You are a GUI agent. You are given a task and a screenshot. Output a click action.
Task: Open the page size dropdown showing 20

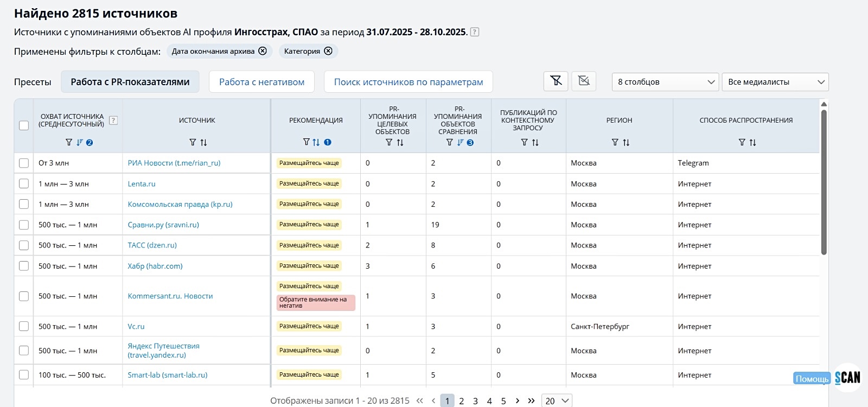(557, 400)
